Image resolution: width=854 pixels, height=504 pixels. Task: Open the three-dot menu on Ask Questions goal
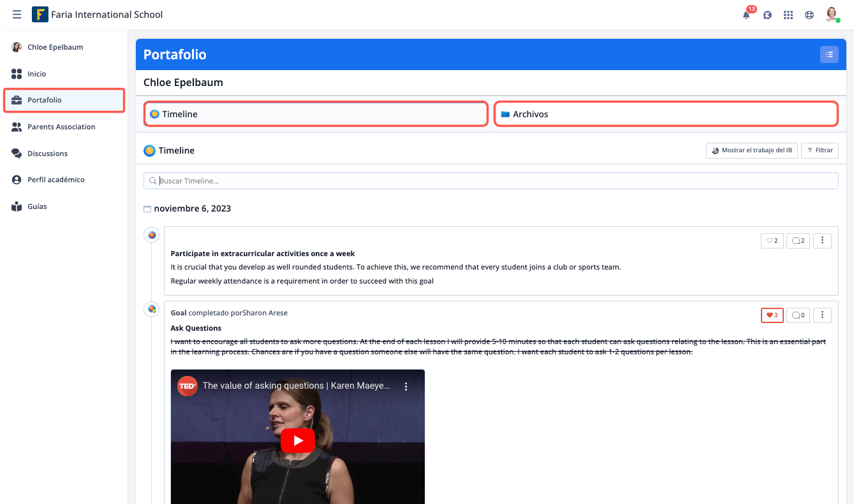click(822, 315)
